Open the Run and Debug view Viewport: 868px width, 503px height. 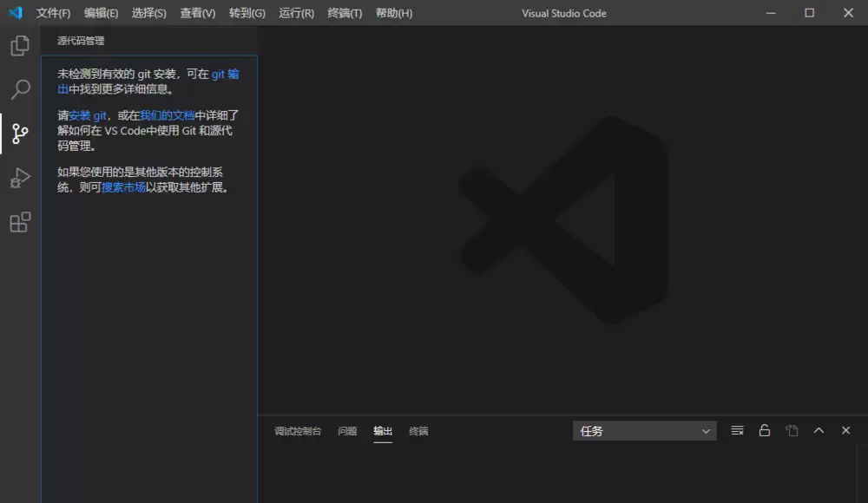[x=19, y=178]
